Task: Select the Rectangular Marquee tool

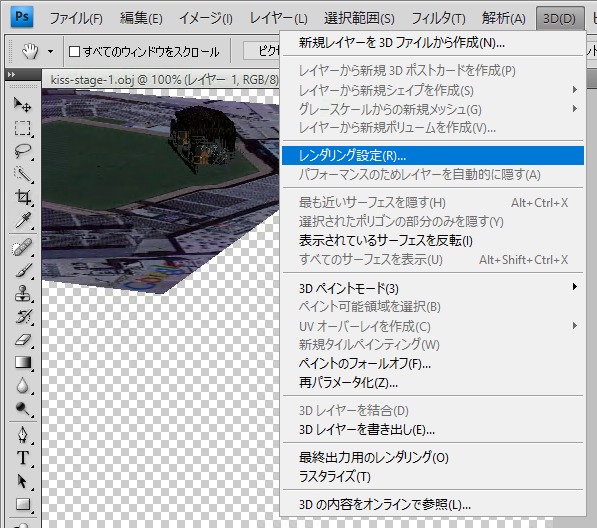Action: point(22,128)
